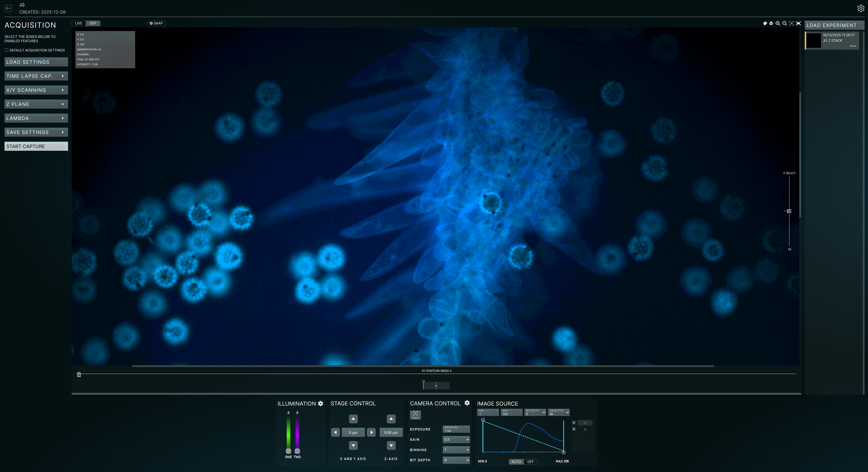Open Illumination settings via its gear icon

point(320,403)
